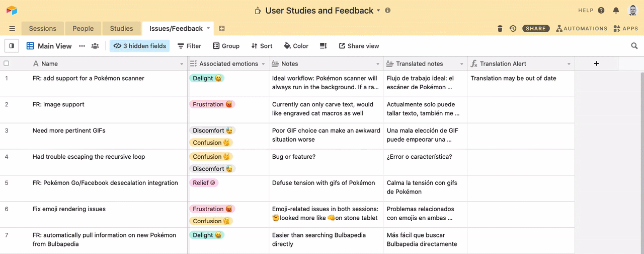Add a new field with plus

coord(596,63)
